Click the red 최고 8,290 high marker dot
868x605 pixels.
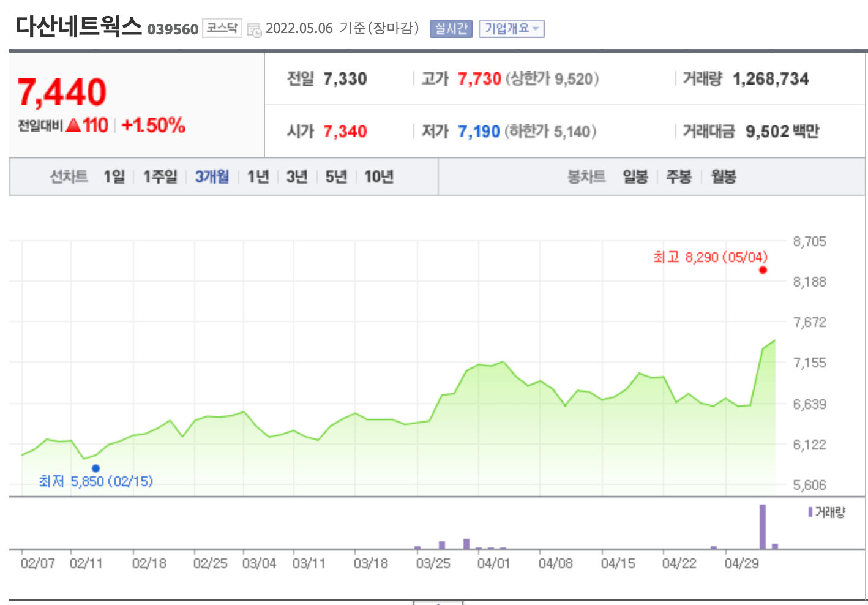763,270
